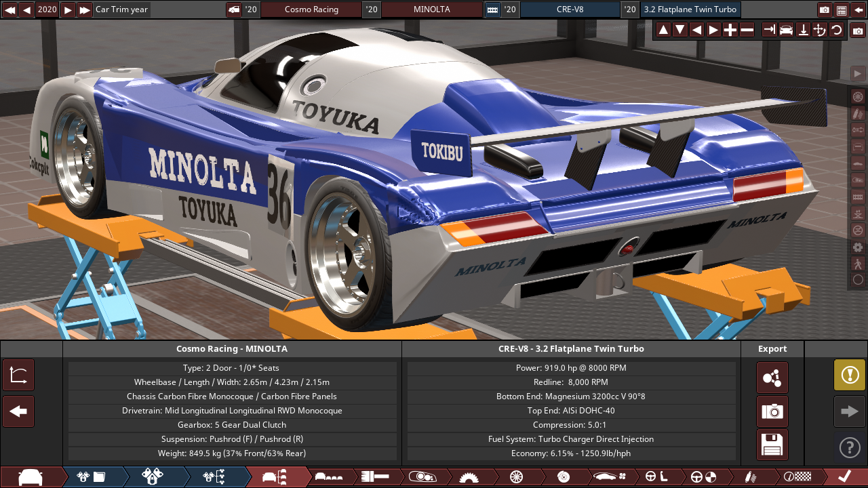Select the 2020 year field
The image size is (868, 488).
[47, 9]
